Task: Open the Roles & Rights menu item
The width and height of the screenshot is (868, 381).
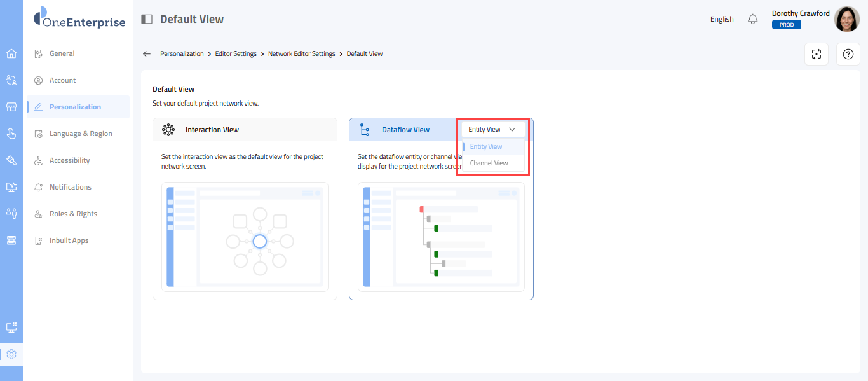Action: tap(73, 214)
